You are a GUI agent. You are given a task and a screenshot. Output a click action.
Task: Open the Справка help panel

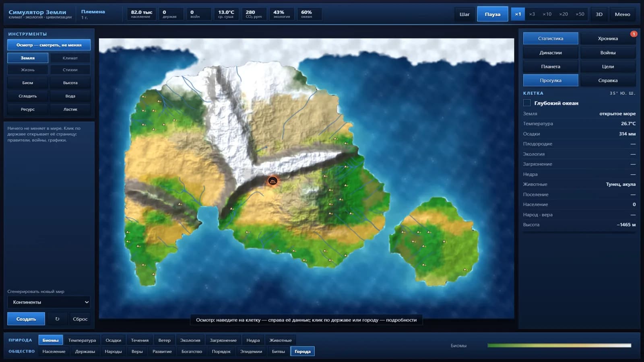pyautogui.click(x=608, y=80)
